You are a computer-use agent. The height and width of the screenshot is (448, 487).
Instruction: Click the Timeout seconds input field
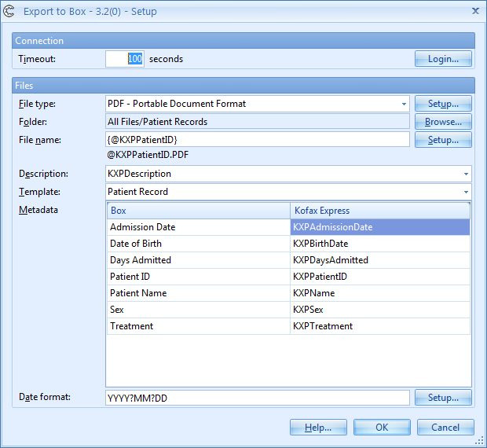pos(125,59)
